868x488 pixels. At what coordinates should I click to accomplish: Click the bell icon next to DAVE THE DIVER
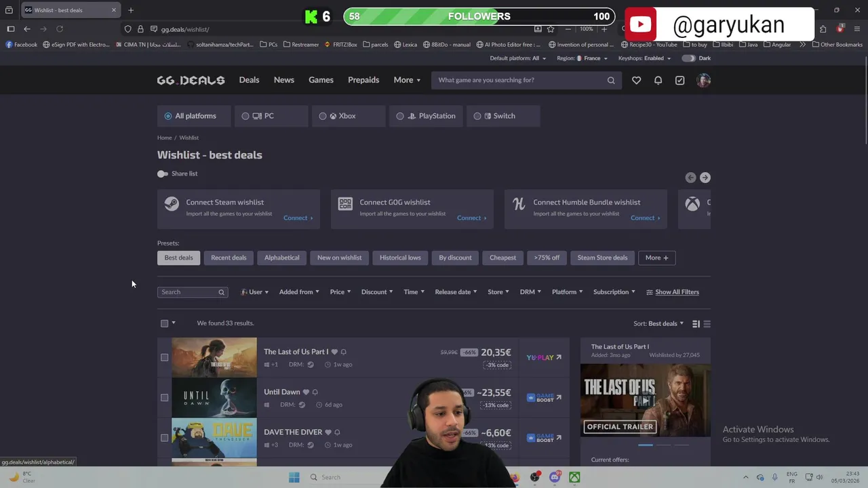tap(337, 432)
